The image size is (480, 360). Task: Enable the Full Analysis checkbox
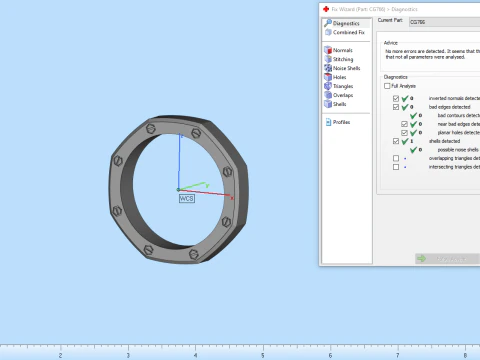387,86
